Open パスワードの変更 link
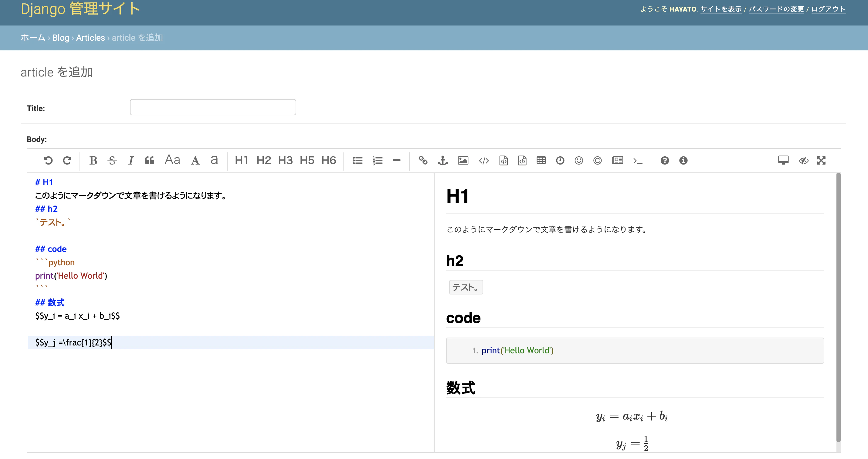 pyautogui.click(x=776, y=9)
